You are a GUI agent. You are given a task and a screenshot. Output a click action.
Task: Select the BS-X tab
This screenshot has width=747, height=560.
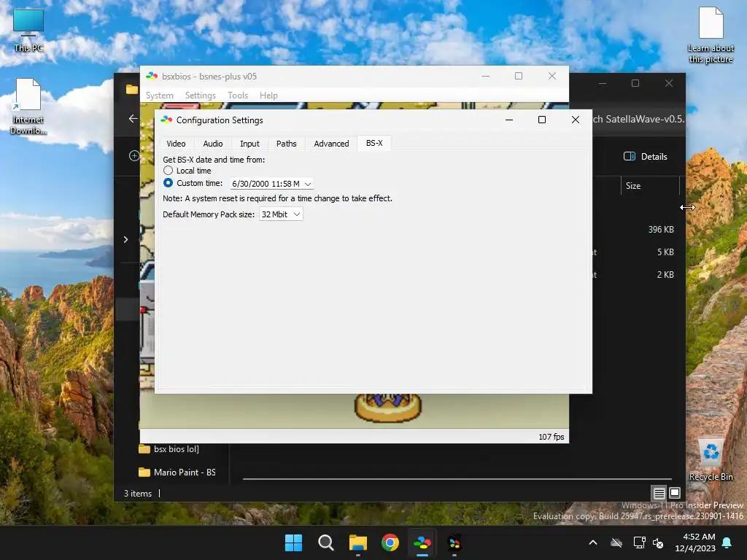tap(374, 143)
